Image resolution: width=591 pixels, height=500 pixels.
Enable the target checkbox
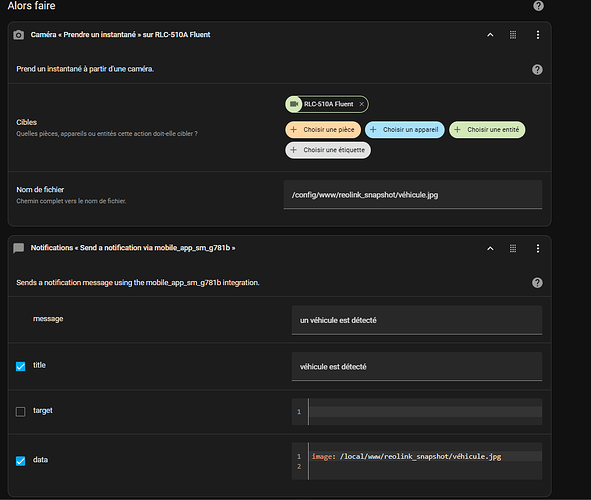tap(20, 411)
